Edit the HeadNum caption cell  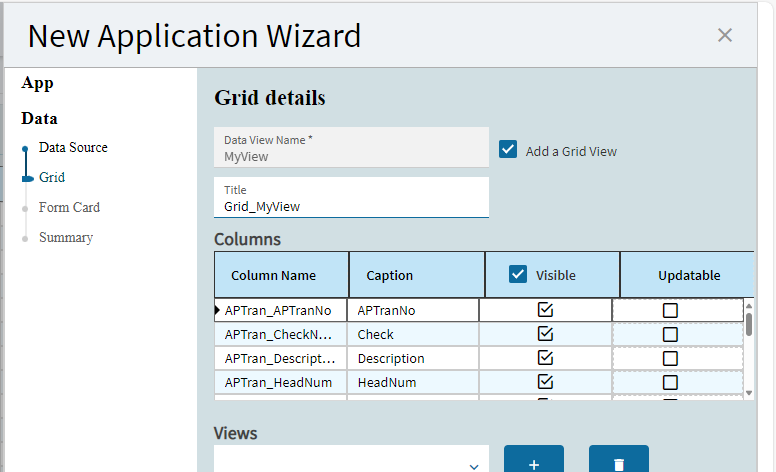pos(413,382)
